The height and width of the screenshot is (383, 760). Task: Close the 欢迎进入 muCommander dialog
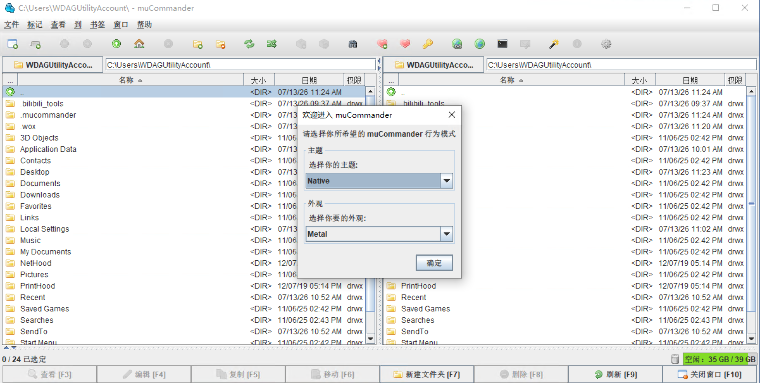452,115
